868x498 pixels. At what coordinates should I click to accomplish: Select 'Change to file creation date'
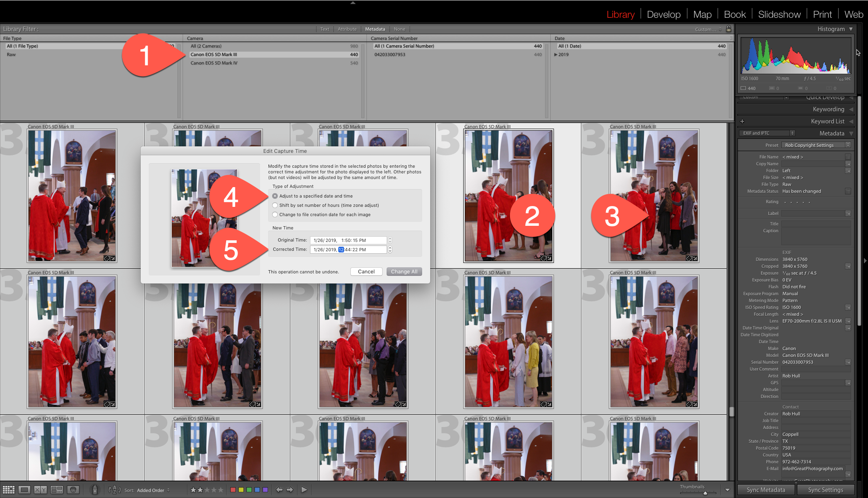coord(275,215)
